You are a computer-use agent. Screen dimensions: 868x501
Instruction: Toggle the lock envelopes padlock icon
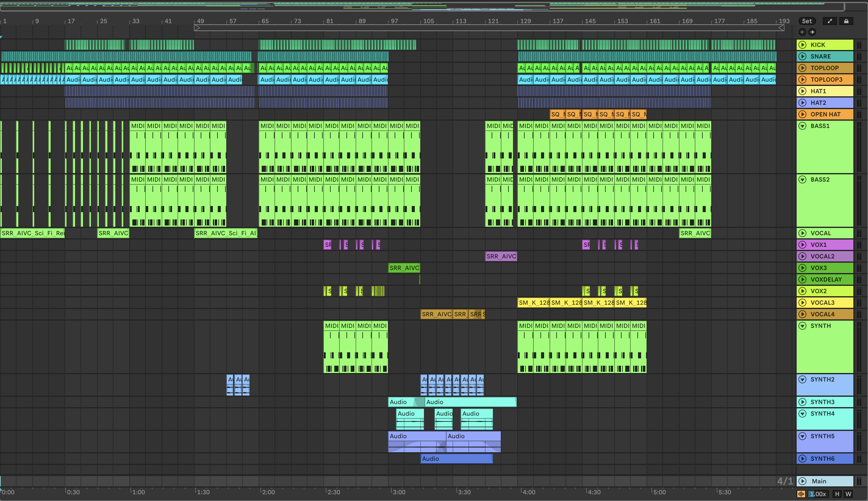click(x=846, y=21)
